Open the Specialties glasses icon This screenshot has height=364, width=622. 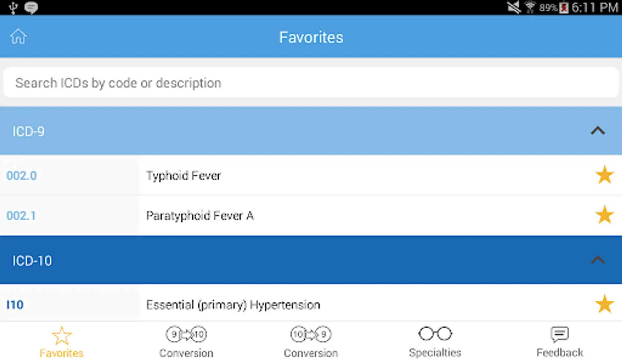pos(435,334)
